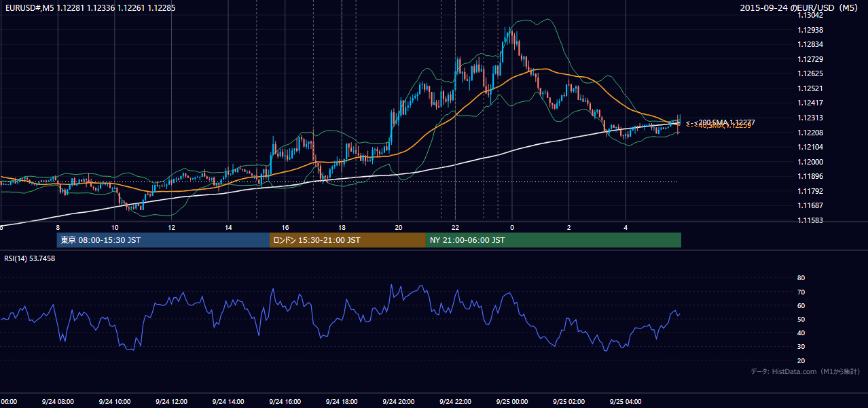Click the データ: HistData.com source credit

pyautogui.click(x=806, y=371)
